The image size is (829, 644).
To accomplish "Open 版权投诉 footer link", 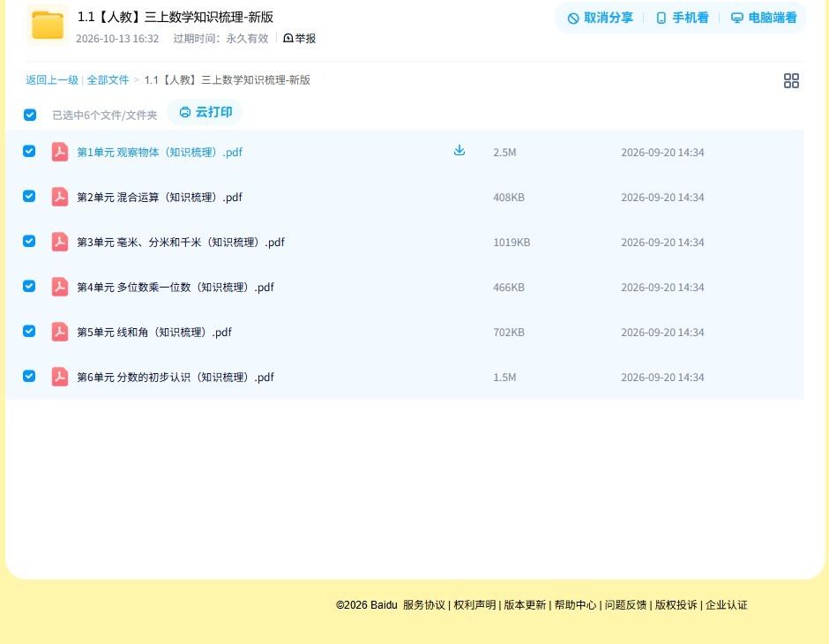I will click(x=676, y=605).
